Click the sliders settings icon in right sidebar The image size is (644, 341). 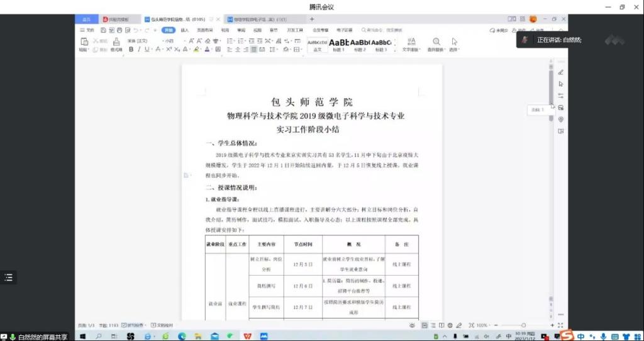click(560, 96)
